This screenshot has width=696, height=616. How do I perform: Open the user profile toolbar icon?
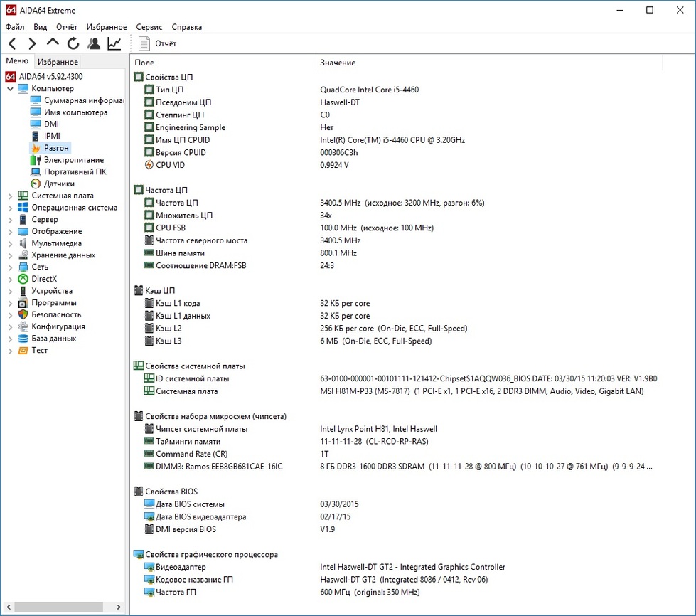click(x=94, y=43)
